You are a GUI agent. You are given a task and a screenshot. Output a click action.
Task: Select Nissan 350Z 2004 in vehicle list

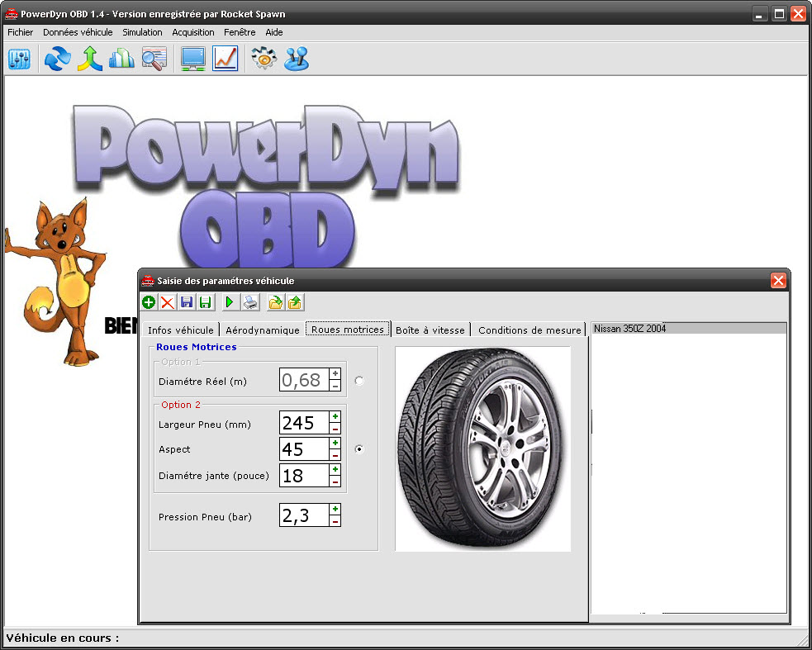pos(629,329)
